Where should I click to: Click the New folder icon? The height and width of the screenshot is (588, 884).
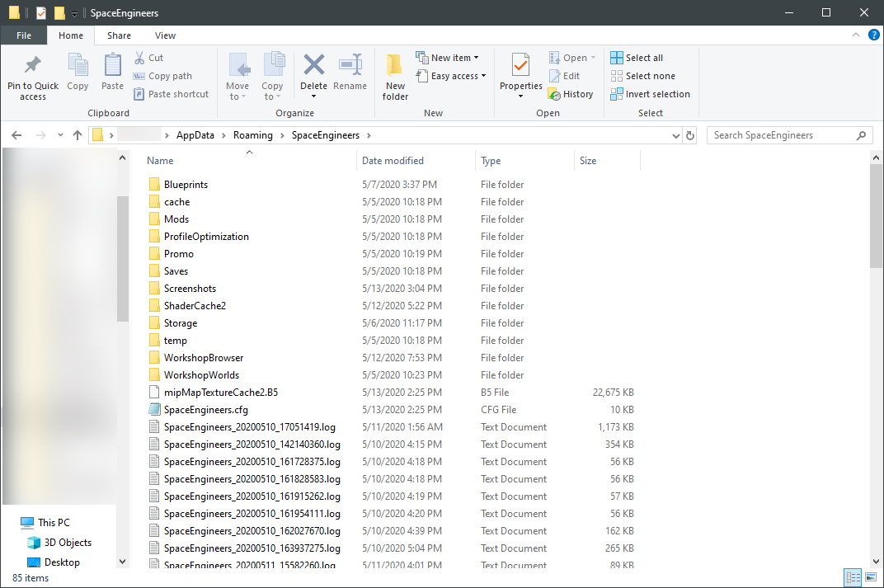395,66
